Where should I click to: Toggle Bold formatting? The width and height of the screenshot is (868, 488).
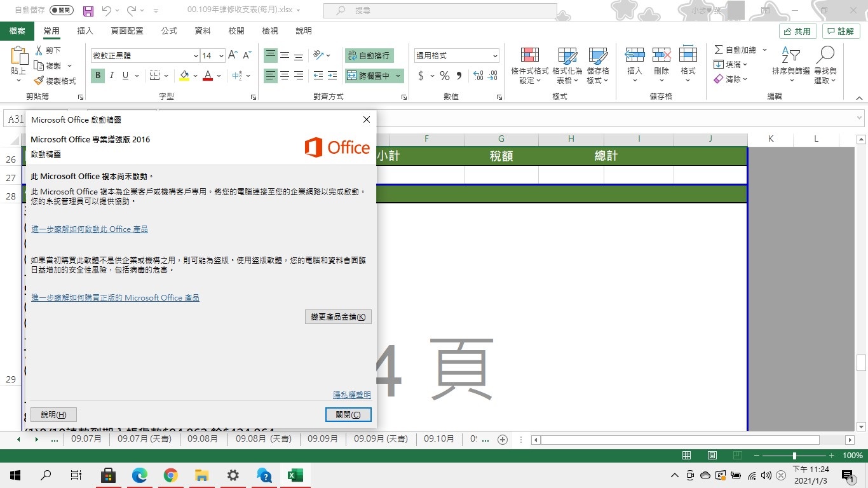pos(98,76)
